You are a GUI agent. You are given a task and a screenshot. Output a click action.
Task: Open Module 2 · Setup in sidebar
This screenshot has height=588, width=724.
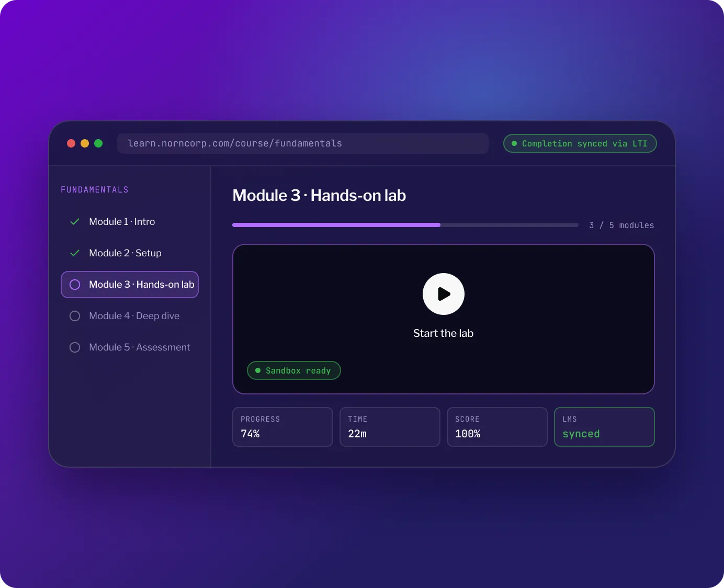[130, 253]
